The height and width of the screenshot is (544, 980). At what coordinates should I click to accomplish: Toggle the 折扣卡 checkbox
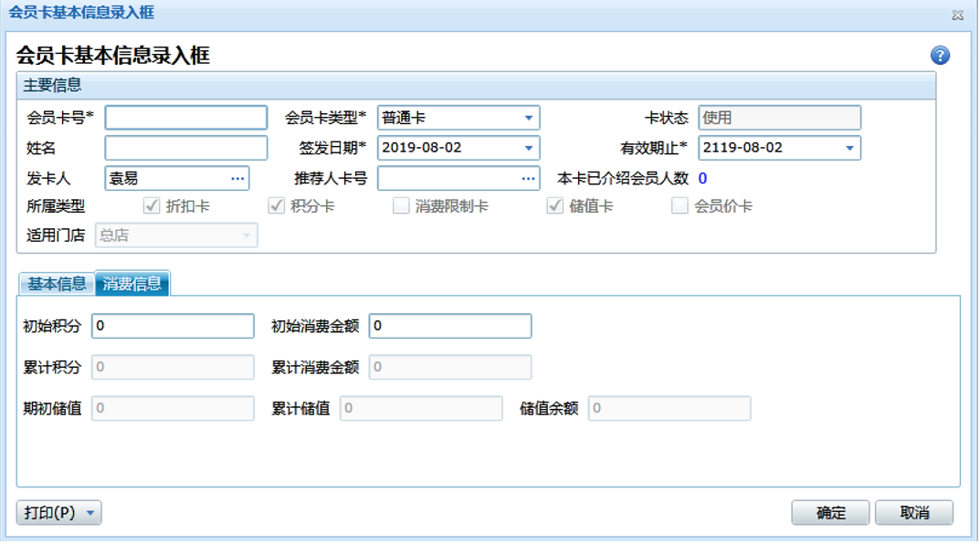[x=152, y=206]
